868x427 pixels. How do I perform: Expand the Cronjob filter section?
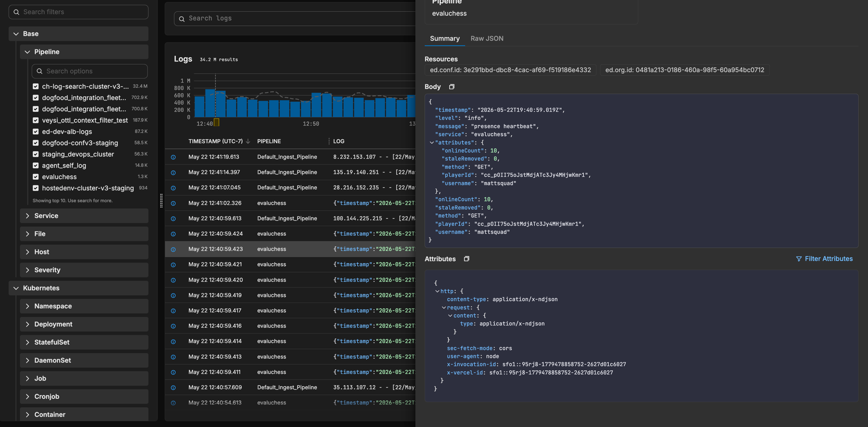point(84,397)
